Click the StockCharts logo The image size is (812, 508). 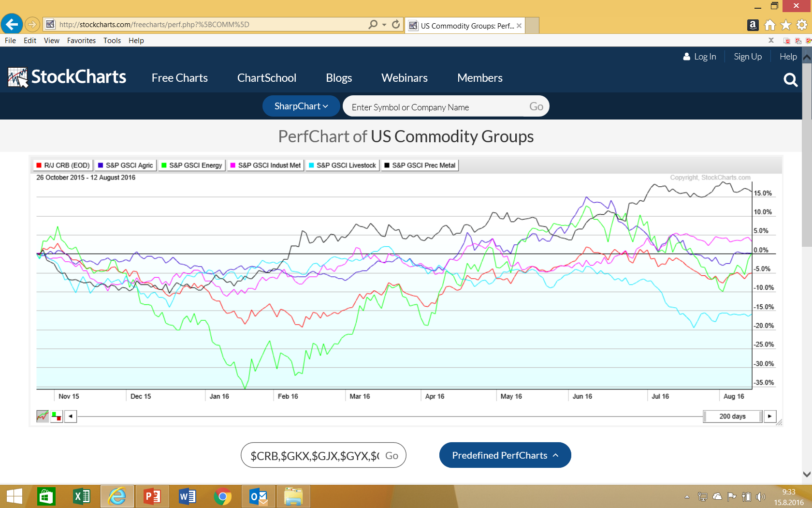pos(67,77)
